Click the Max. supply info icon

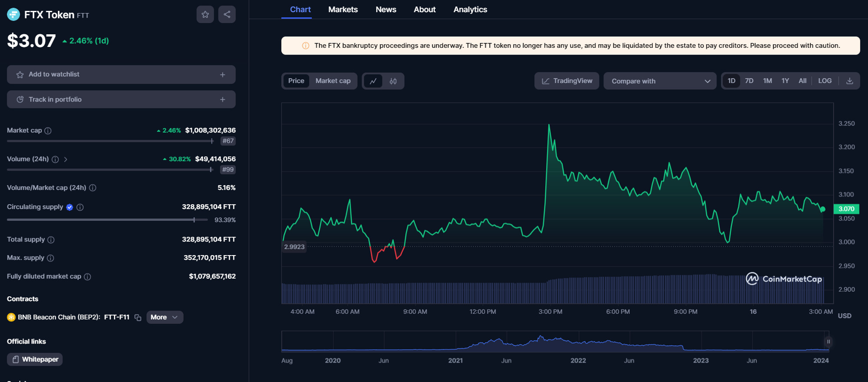[51, 258]
